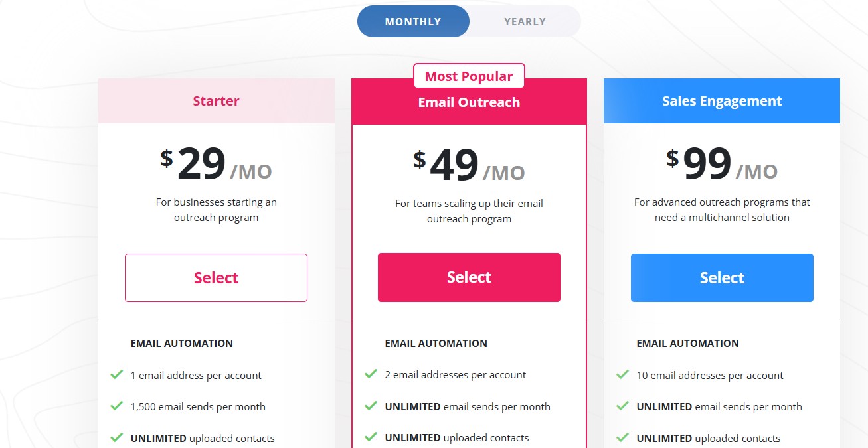Click the checkmark beside '2 email addresses per account'
This screenshot has height=448, width=868.
point(370,375)
